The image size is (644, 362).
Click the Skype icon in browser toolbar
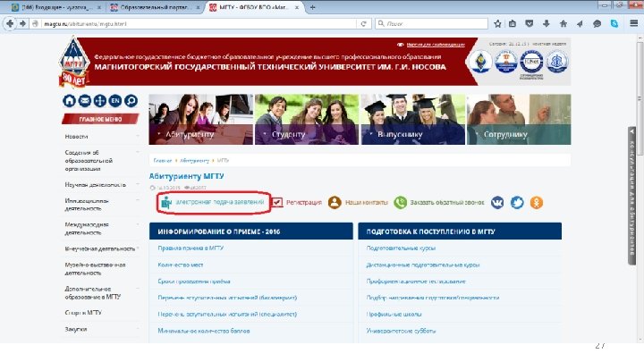pos(614,24)
